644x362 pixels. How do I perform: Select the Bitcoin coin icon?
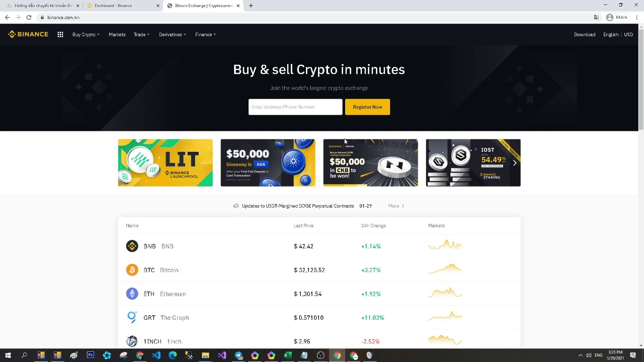132,270
